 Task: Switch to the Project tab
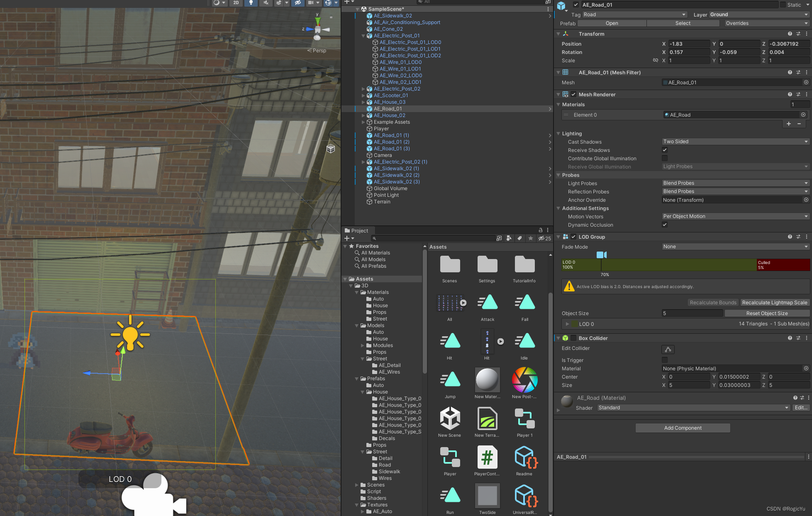(x=358, y=230)
